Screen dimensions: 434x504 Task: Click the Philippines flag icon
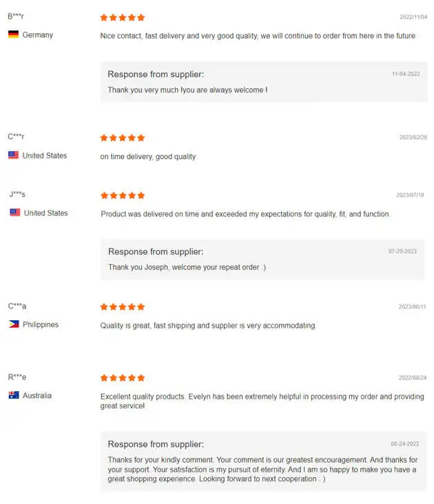point(14,324)
